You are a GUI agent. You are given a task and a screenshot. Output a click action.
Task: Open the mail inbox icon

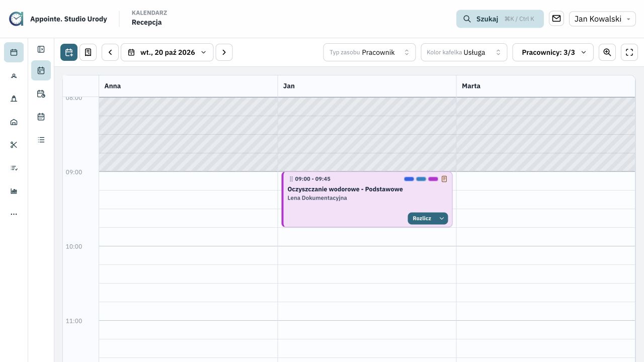[556, 19]
